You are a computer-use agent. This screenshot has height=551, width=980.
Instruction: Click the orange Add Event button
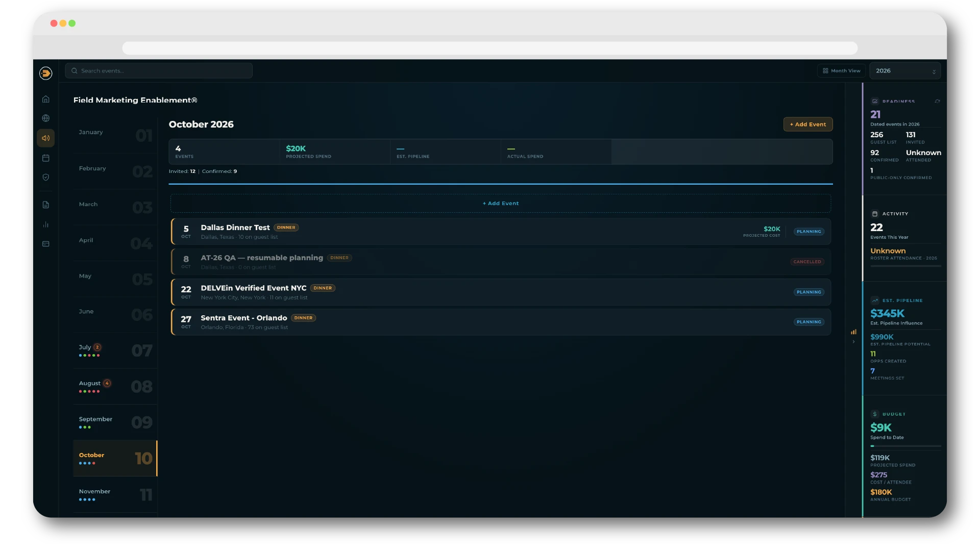point(808,124)
